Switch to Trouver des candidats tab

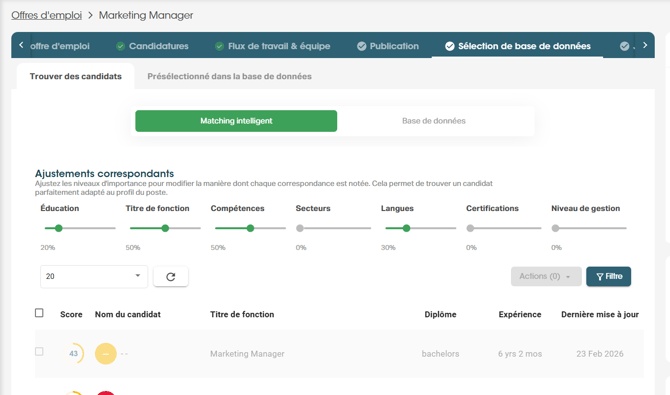[76, 76]
